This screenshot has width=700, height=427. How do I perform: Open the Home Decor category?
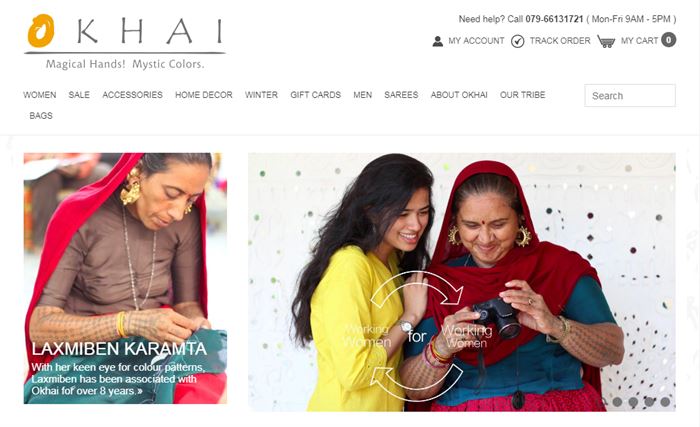[204, 95]
